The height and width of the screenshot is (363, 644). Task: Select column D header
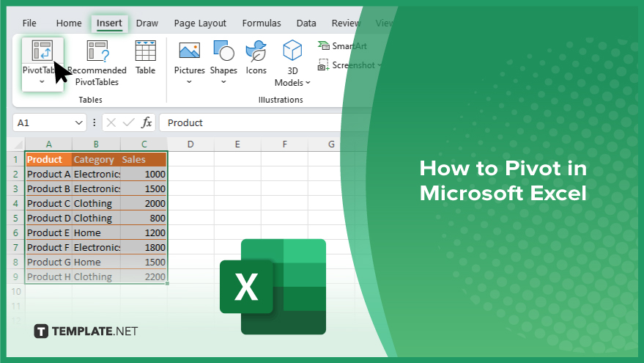[x=190, y=144]
